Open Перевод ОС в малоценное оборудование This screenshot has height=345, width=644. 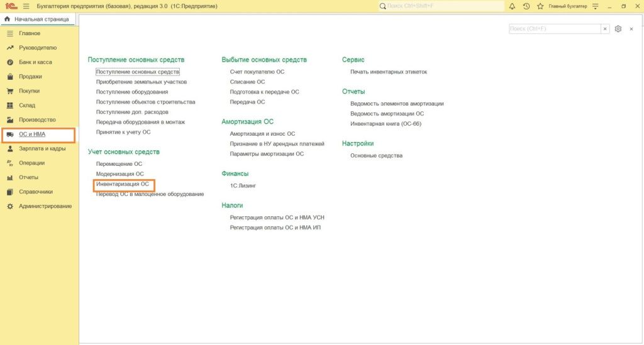point(150,194)
